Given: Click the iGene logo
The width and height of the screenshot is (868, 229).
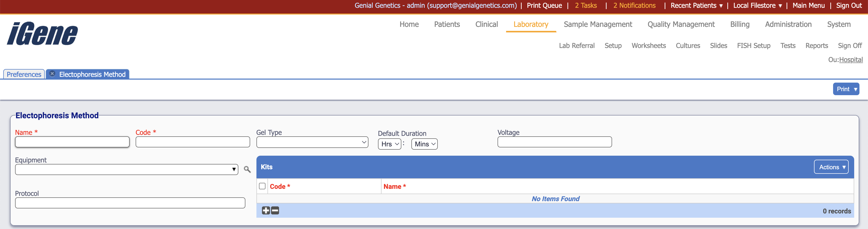Looking at the screenshot, I should click(42, 34).
